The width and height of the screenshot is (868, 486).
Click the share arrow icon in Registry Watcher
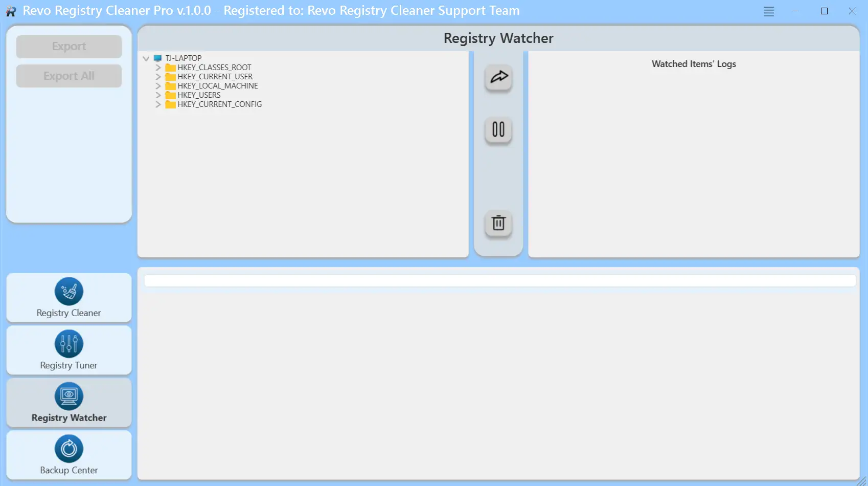(498, 77)
